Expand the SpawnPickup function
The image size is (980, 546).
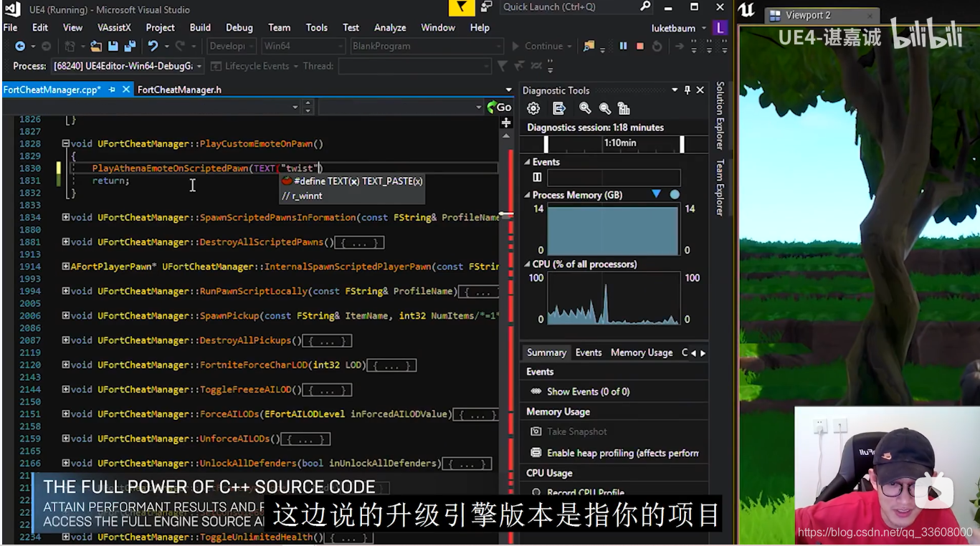pyautogui.click(x=66, y=315)
